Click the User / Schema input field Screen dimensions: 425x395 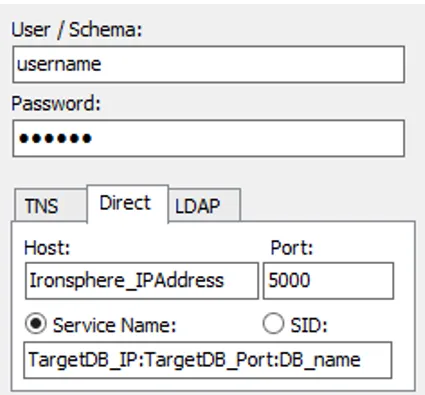[x=209, y=65]
